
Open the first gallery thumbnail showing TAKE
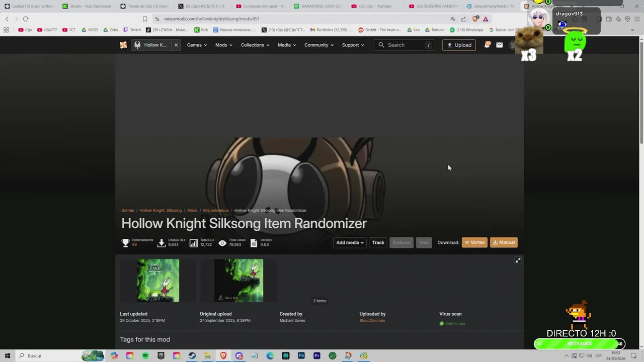pyautogui.click(x=158, y=281)
